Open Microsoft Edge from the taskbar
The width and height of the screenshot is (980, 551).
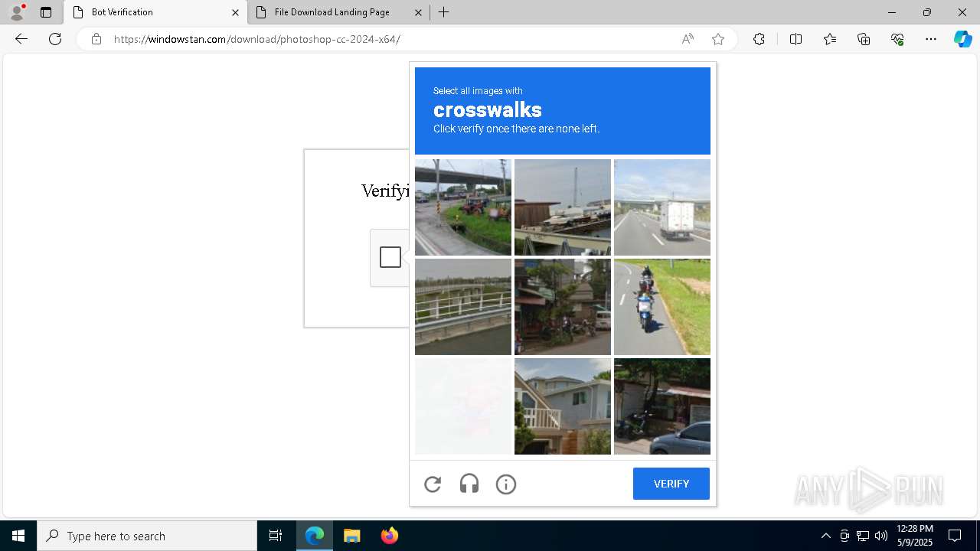[x=315, y=536]
